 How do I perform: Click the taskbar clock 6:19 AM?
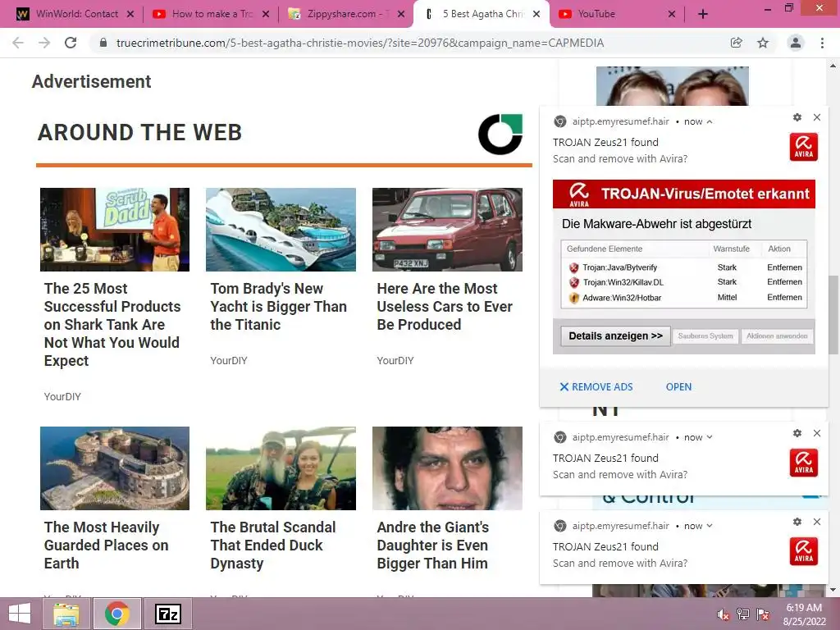coord(804,608)
